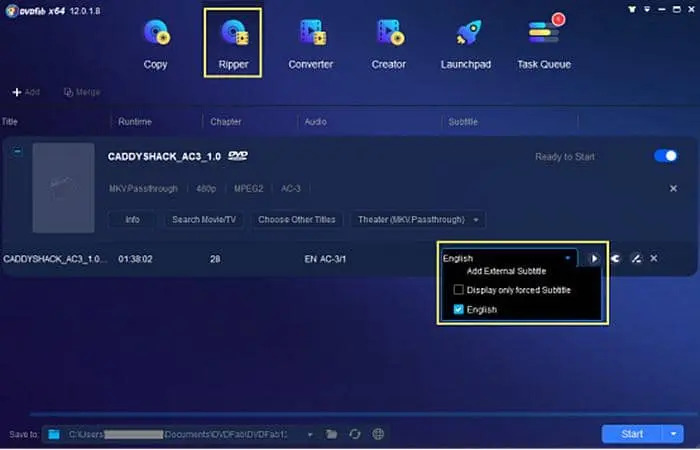Open the Launchpad
This screenshot has width=700, height=450.
[x=466, y=44]
